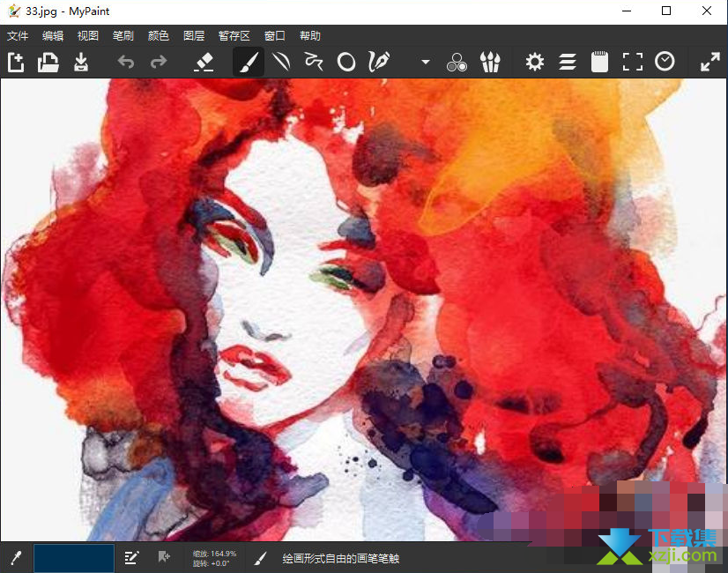This screenshot has height=573, width=728.
Task: Open the 图层 menu
Action: [194, 36]
